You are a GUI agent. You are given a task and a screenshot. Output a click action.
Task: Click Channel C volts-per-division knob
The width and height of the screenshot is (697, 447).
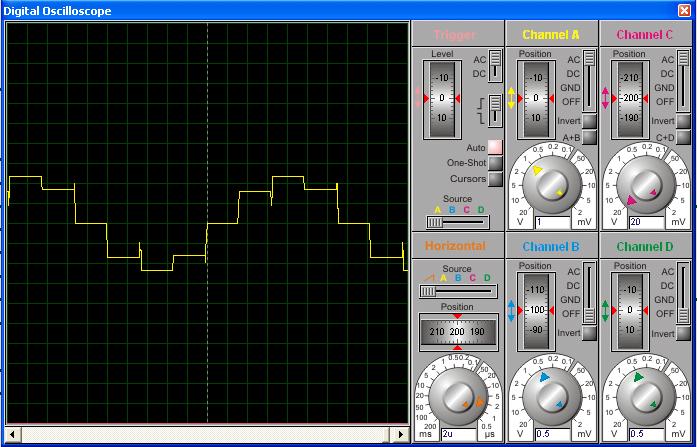[646, 184]
